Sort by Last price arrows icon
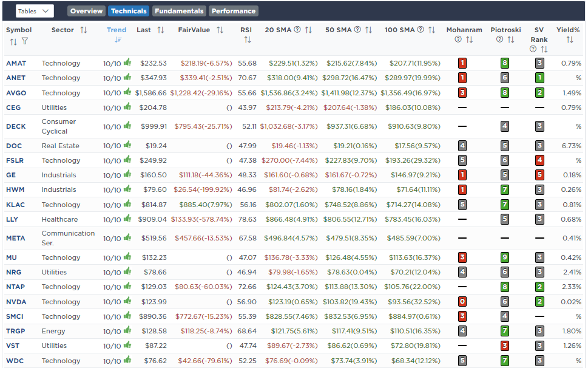This screenshot has height=368, width=588. coord(161,30)
